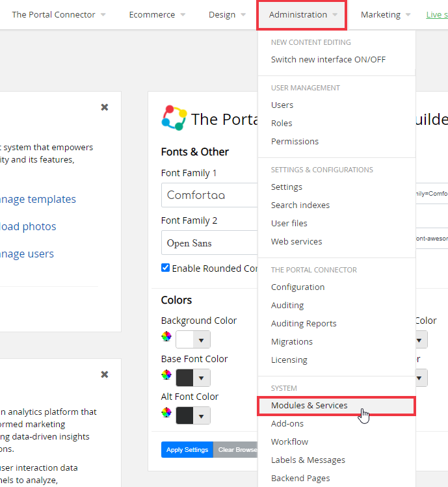Viewport: 448px width, 487px height.
Task: Open Configuration under The Portal Connector
Action: [x=298, y=287]
